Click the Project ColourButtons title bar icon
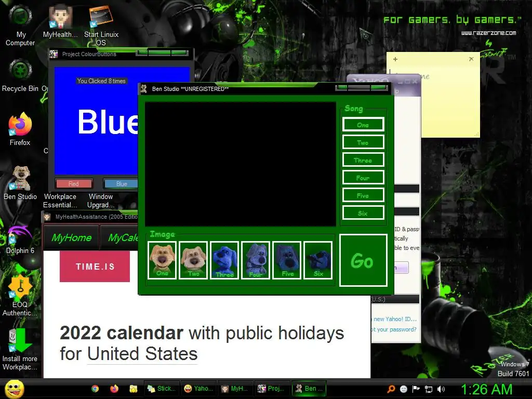The image size is (532, 399). pos(54,54)
